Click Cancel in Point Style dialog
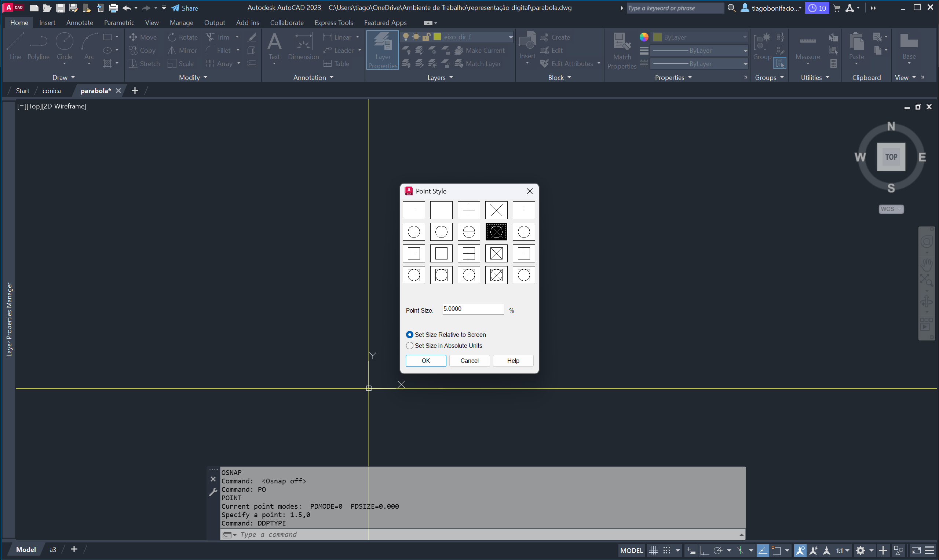Viewport: 939px width, 560px height. [469, 361]
